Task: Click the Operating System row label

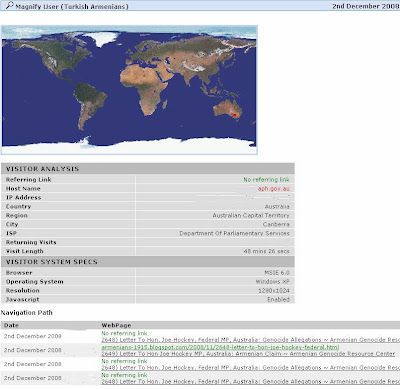Action: pos(35,282)
